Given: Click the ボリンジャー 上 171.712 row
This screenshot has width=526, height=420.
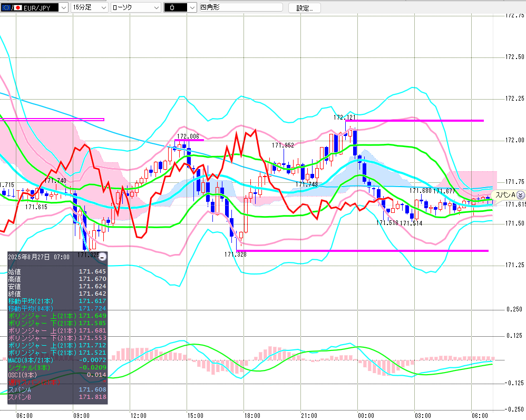Looking at the screenshot, I should click(57, 345).
